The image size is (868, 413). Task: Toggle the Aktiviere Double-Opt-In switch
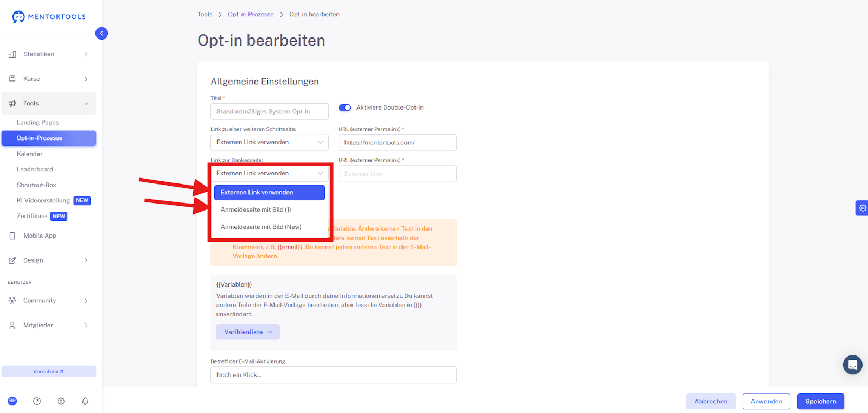click(345, 107)
